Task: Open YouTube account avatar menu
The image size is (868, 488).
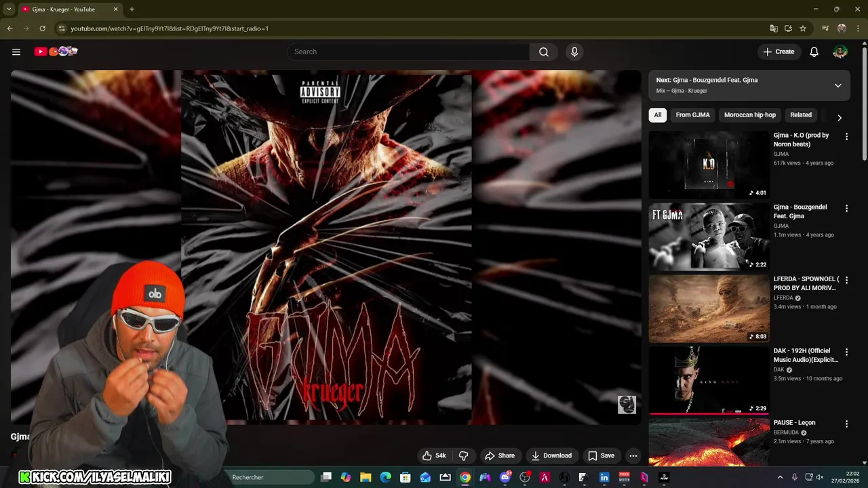Action: pyautogui.click(x=840, y=52)
